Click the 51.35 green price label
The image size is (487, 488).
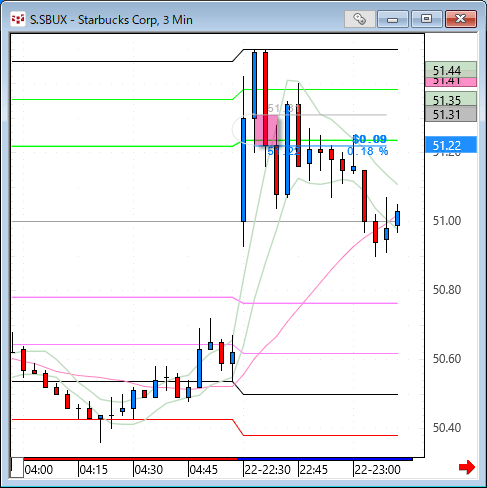tap(451, 99)
